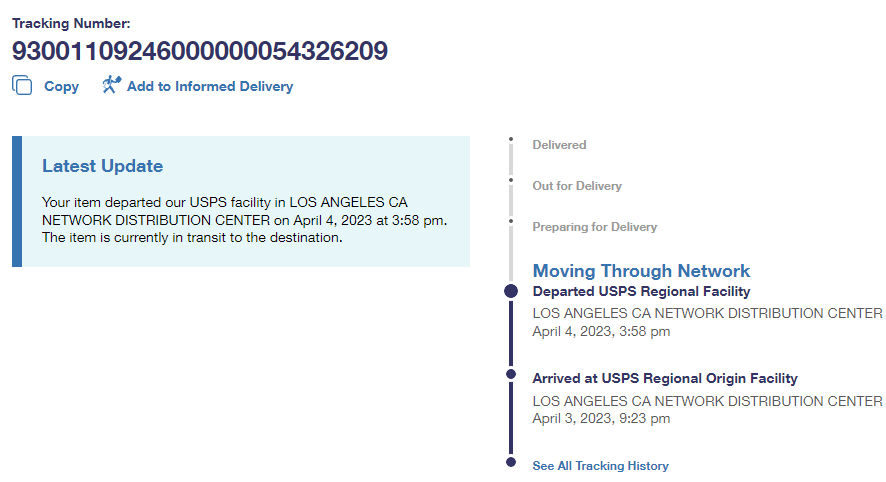
Task: Open the Add to Informed Delivery link
Action: pos(210,87)
